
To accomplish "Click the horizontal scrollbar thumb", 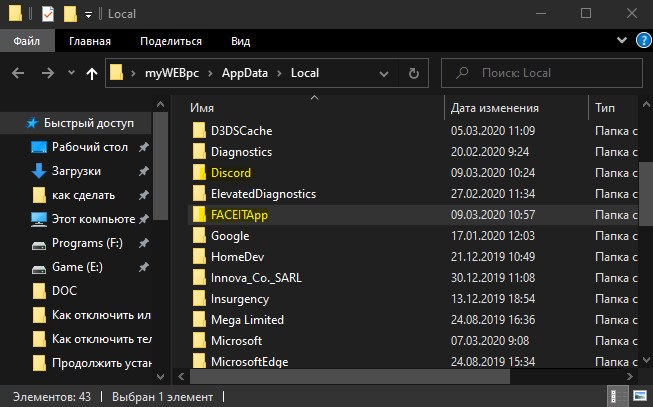I will click(x=350, y=377).
